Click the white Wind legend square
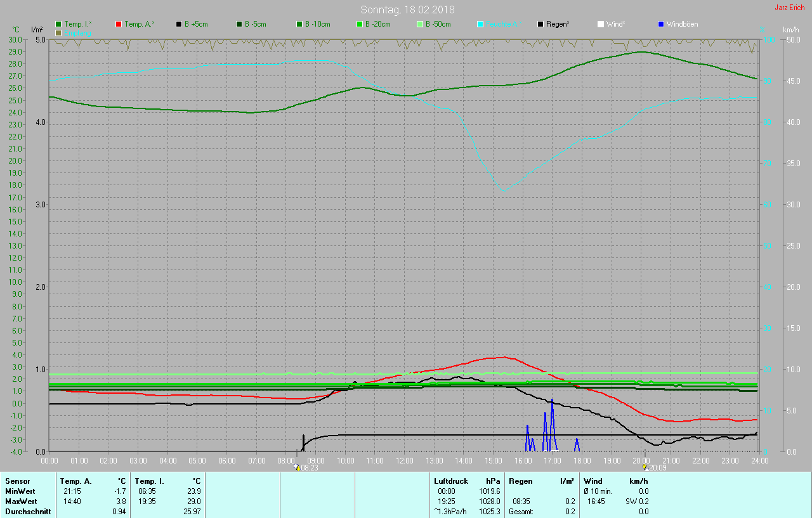 pos(601,24)
